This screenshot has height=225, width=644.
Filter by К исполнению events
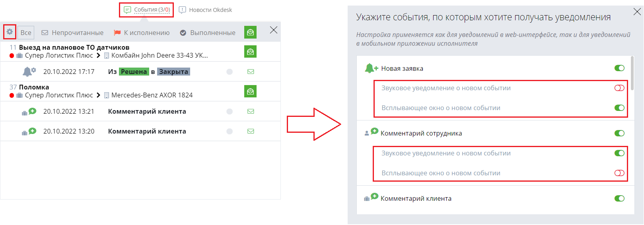142,33
